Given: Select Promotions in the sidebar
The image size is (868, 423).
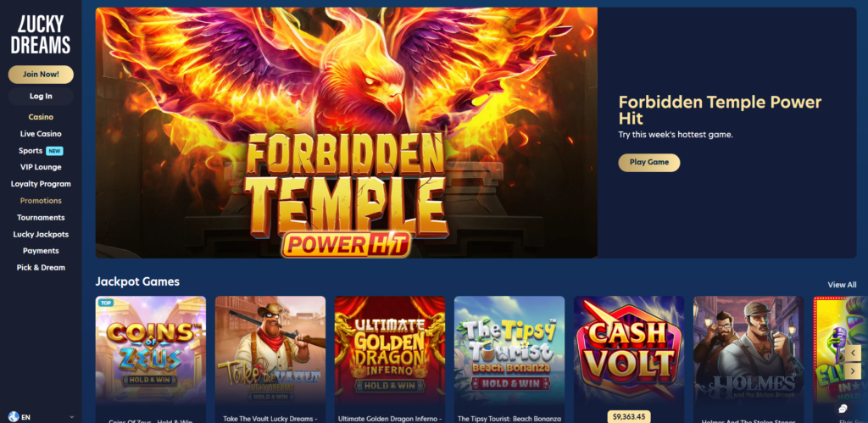Looking at the screenshot, I should [x=41, y=200].
